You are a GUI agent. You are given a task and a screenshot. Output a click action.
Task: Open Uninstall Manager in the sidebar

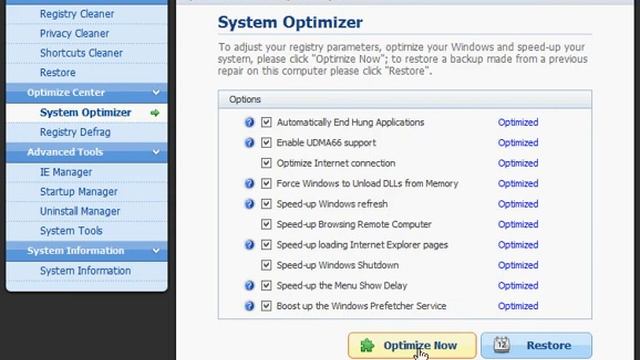point(80,211)
